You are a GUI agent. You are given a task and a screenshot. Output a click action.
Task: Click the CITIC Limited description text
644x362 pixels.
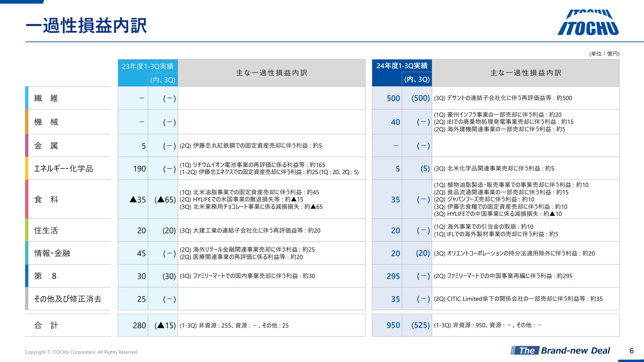click(518, 299)
